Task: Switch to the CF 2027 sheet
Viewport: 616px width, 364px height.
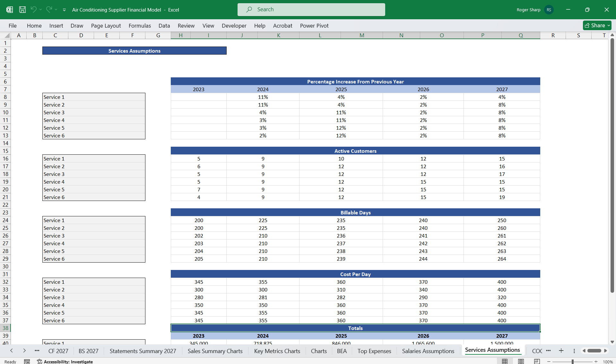Action: point(58,351)
